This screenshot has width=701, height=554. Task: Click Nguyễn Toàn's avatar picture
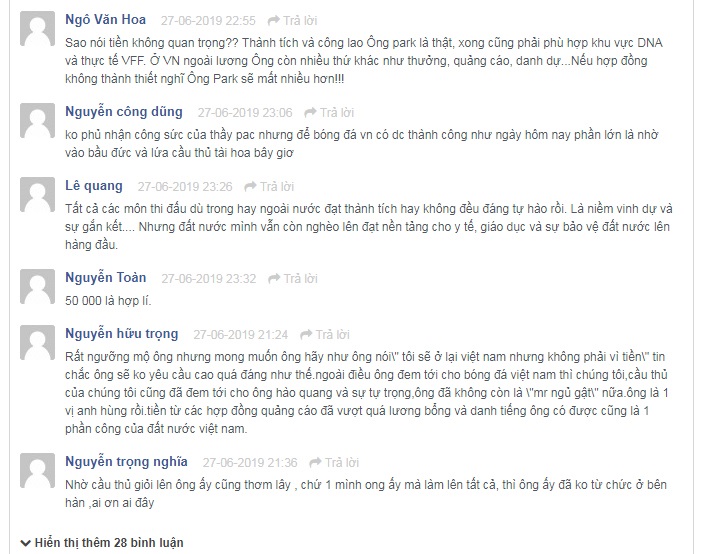click(38, 287)
